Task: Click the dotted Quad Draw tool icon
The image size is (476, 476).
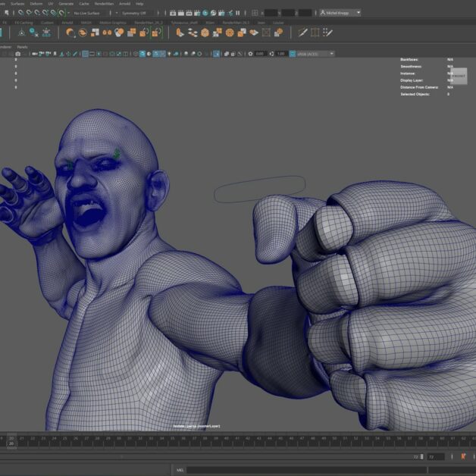Action: [x=327, y=33]
